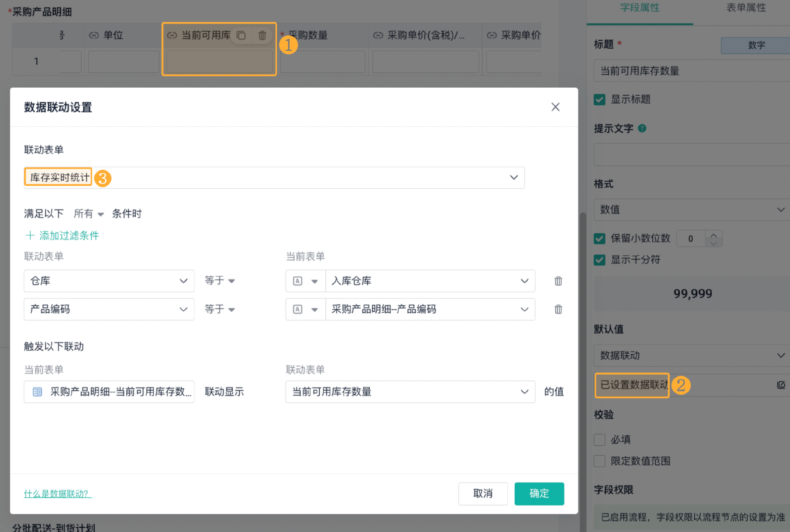790x532 pixels.
Task: Delete the 当前可用库存 column field
Action: (262, 35)
